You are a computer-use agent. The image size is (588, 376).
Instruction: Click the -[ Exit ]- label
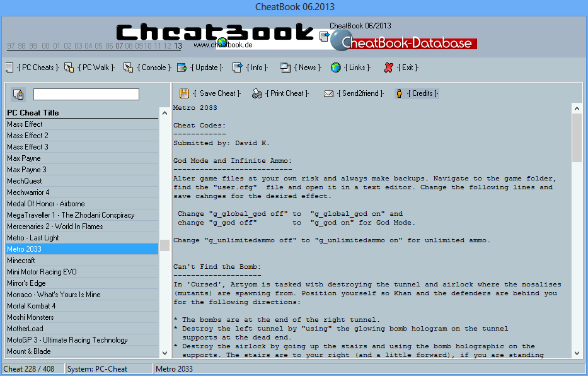point(408,68)
